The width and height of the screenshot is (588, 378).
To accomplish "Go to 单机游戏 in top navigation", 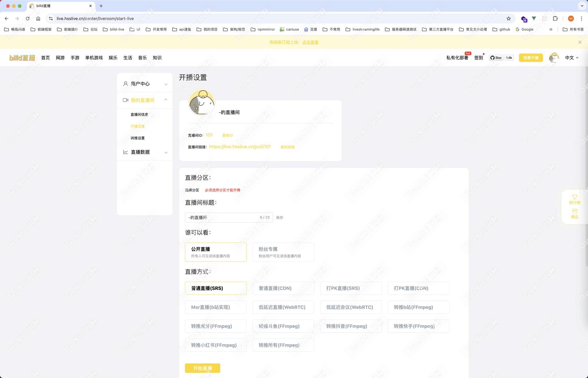I will pyautogui.click(x=94, y=58).
